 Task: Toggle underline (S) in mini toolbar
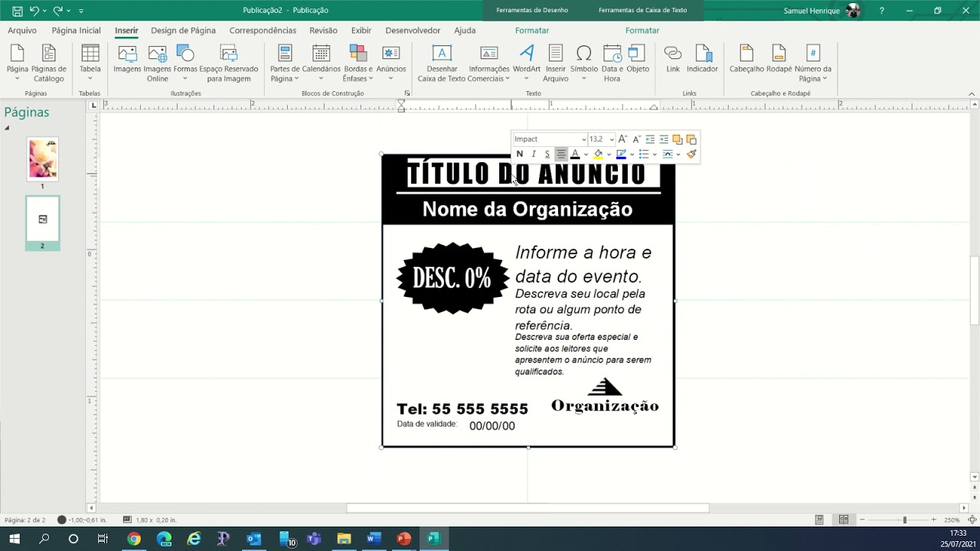(x=547, y=154)
